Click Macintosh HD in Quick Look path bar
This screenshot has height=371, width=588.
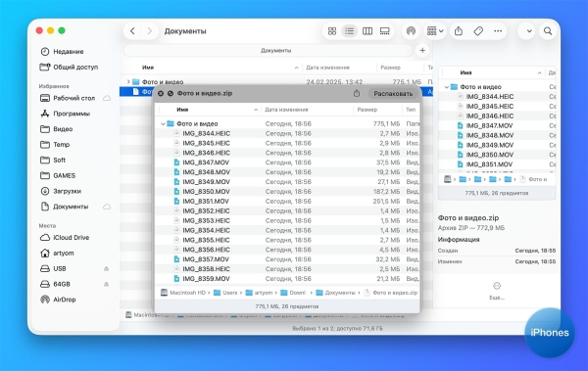point(183,293)
